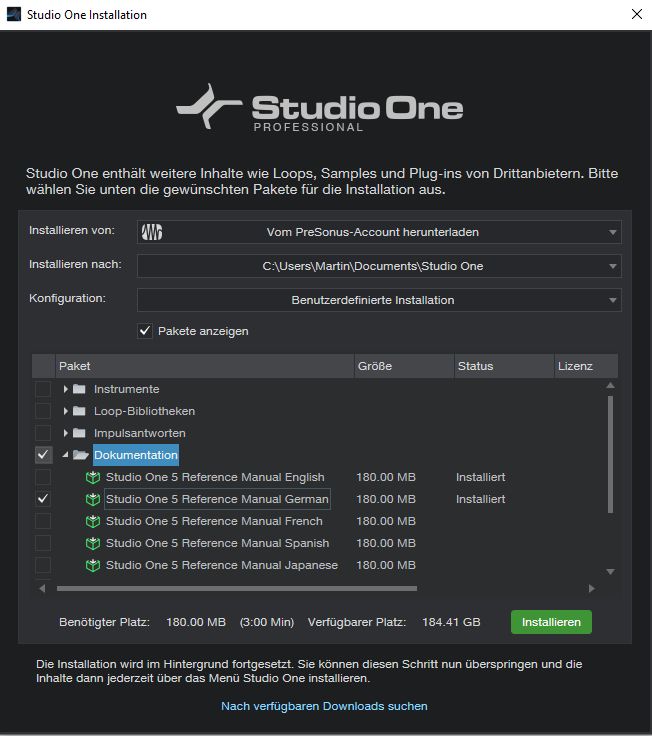The width and height of the screenshot is (652, 736).
Task: Click package icon of Reference Manual Spanish
Action: pos(93,543)
